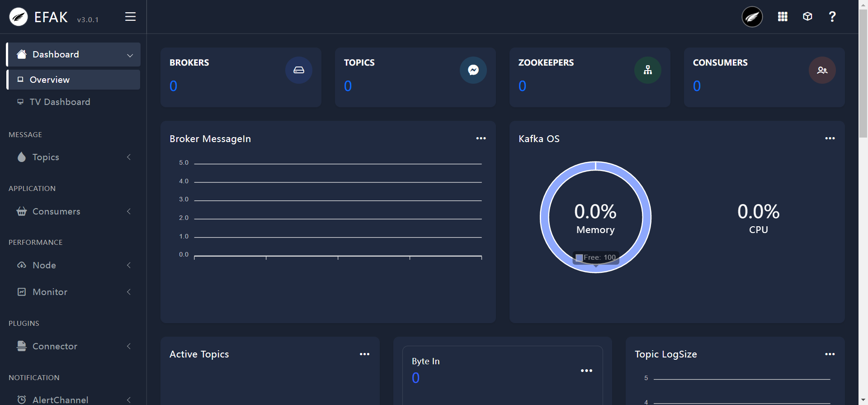Click the Kafka OS title
Screen dimensions: 868x405
click(539, 139)
